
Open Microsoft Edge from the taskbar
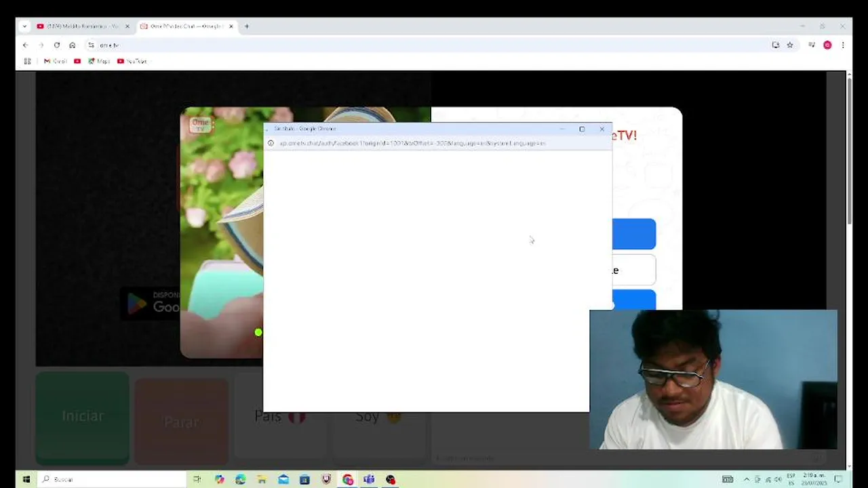coord(241,479)
